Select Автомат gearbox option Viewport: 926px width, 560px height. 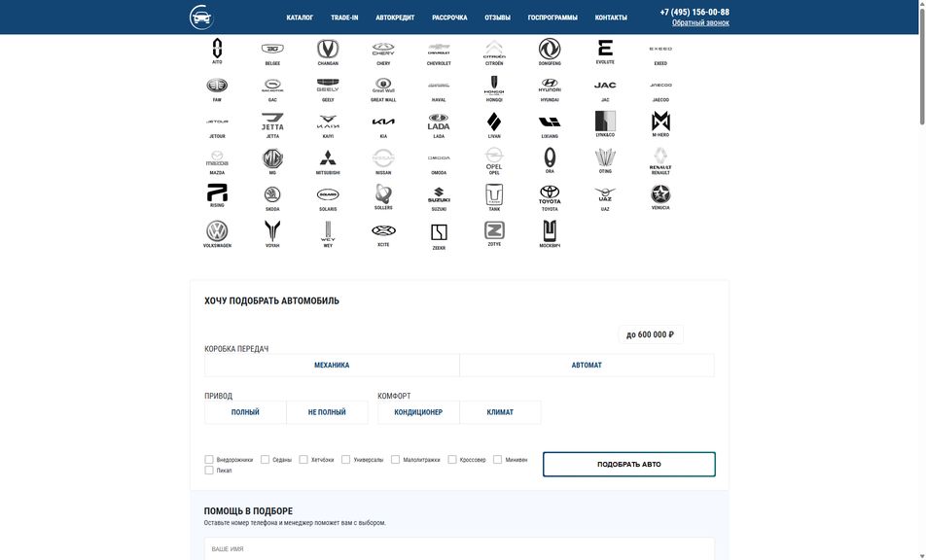(x=587, y=366)
